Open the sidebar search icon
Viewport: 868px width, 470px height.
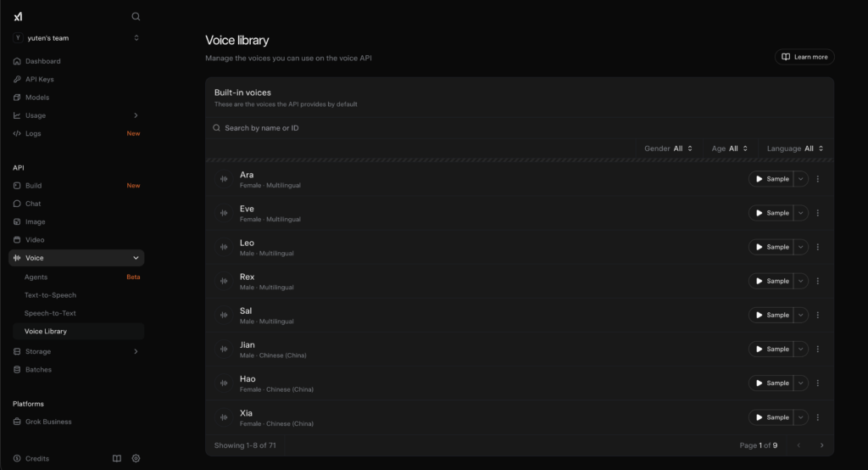coord(136,17)
